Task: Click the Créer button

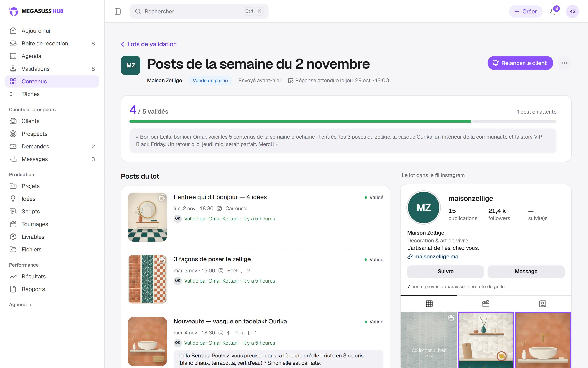Action: coord(525,11)
